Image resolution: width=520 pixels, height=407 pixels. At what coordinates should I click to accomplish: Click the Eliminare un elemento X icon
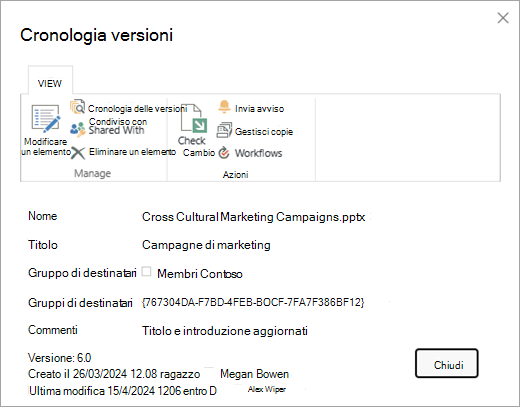pos(78,153)
